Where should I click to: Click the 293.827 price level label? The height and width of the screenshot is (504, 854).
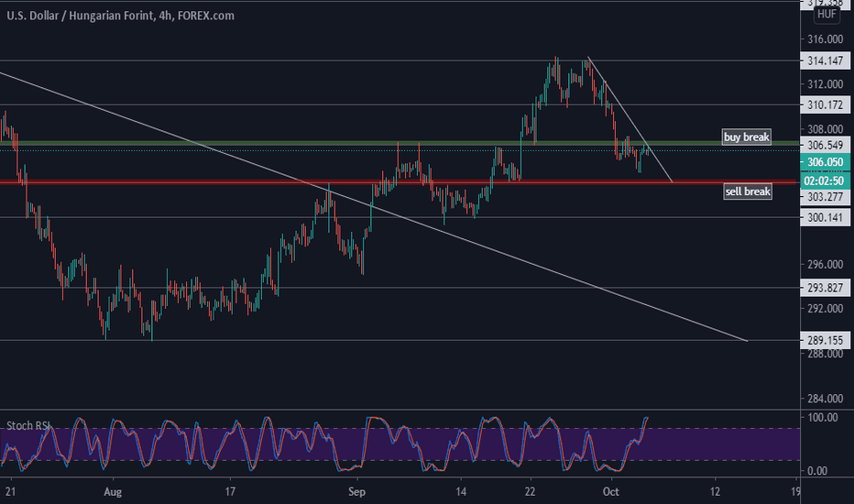point(825,288)
